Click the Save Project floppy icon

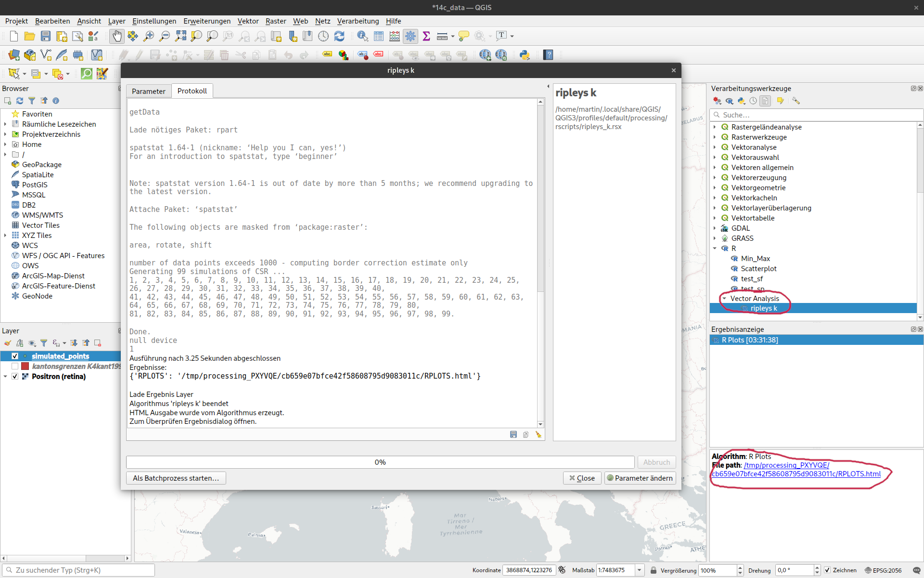(x=46, y=36)
